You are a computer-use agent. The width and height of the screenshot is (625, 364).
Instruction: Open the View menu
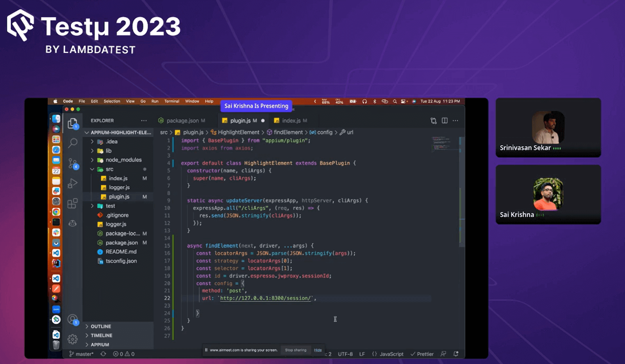pos(130,101)
